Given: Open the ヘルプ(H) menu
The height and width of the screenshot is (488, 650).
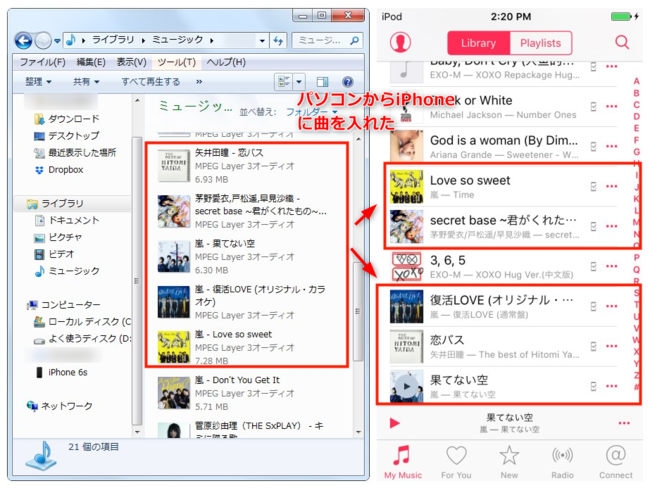Looking at the screenshot, I should [x=226, y=62].
